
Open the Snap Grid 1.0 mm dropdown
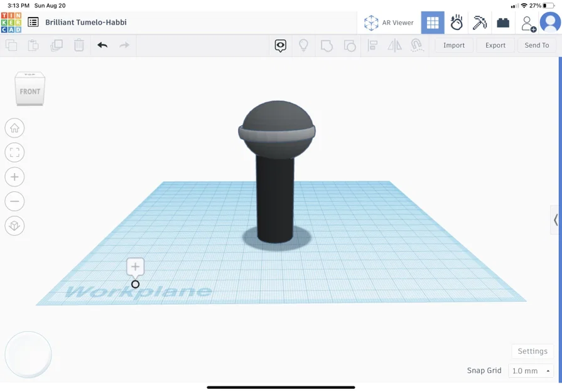coord(531,371)
